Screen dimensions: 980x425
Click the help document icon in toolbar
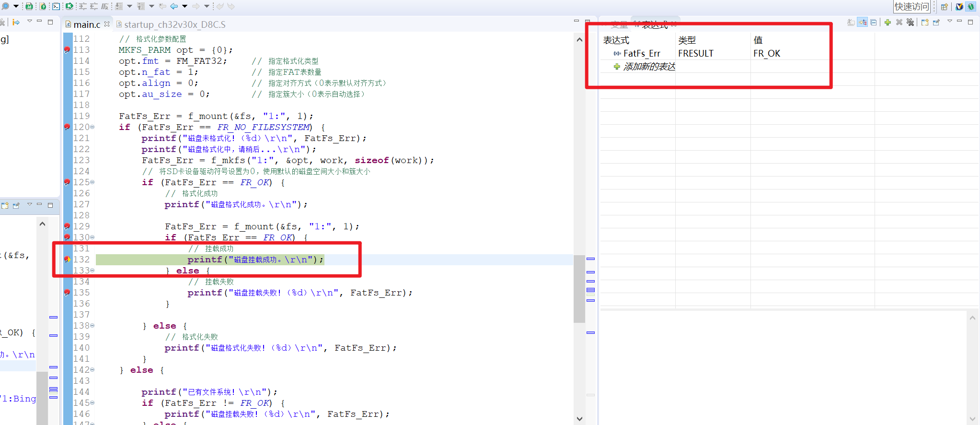point(43,6)
